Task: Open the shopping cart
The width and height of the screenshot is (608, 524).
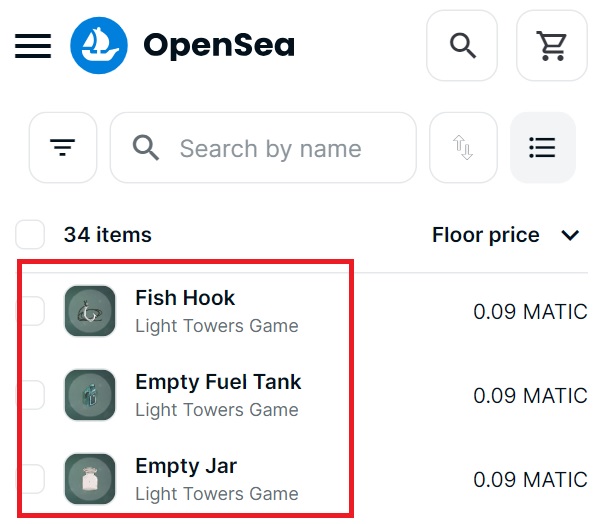Action: [551, 45]
